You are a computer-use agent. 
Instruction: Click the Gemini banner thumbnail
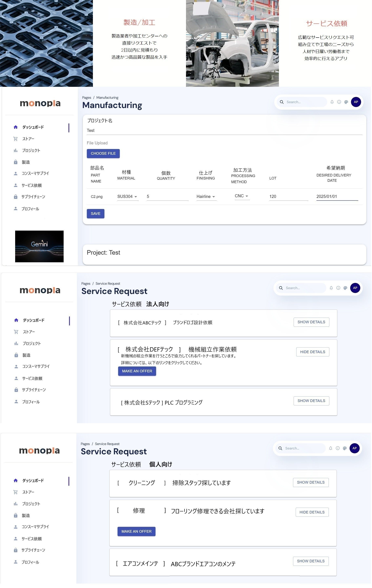click(x=39, y=246)
